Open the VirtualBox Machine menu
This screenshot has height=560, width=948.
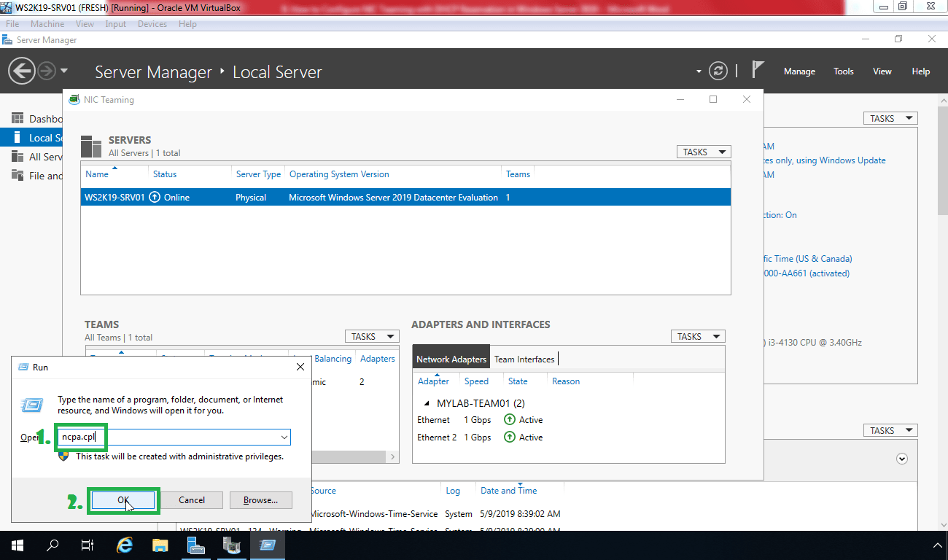[x=47, y=24]
